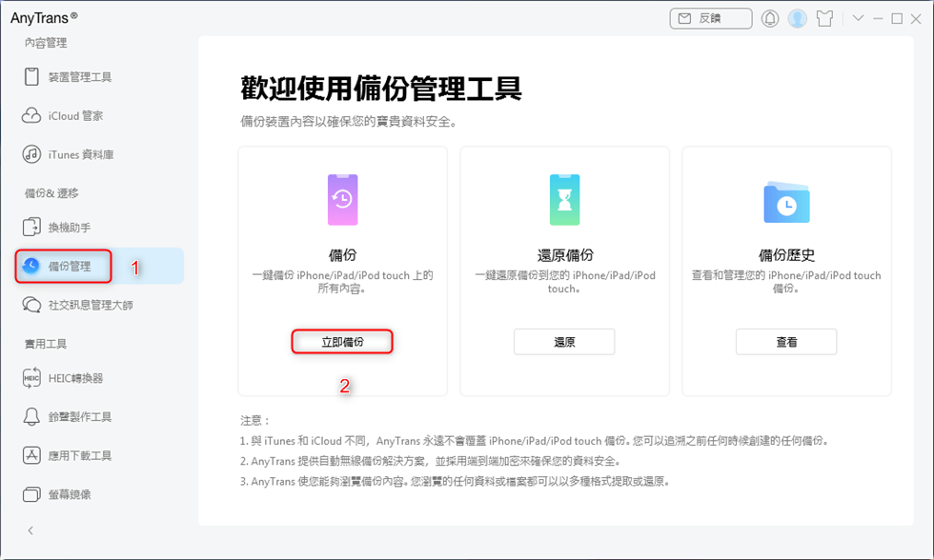Open 裝置管理工具 from the sidebar
This screenshot has width=934, height=560.
coord(80,77)
